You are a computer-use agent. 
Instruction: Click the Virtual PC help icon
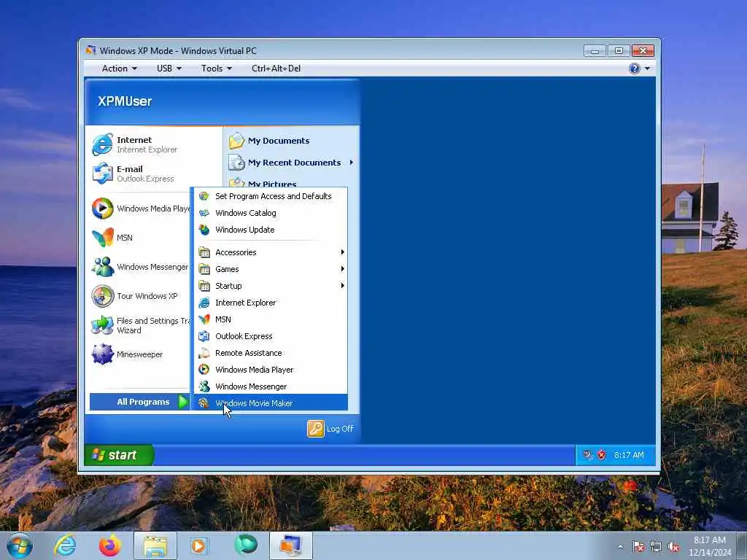click(634, 69)
